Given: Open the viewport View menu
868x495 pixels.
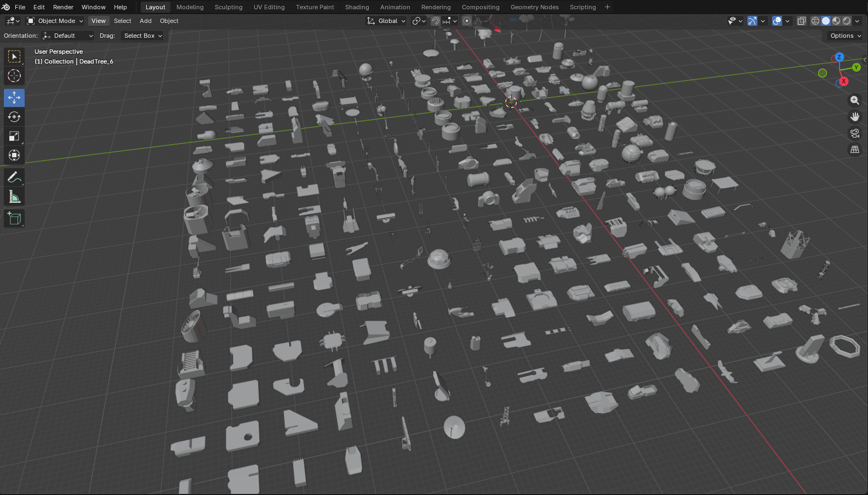Looking at the screenshot, I should [99, 21].
